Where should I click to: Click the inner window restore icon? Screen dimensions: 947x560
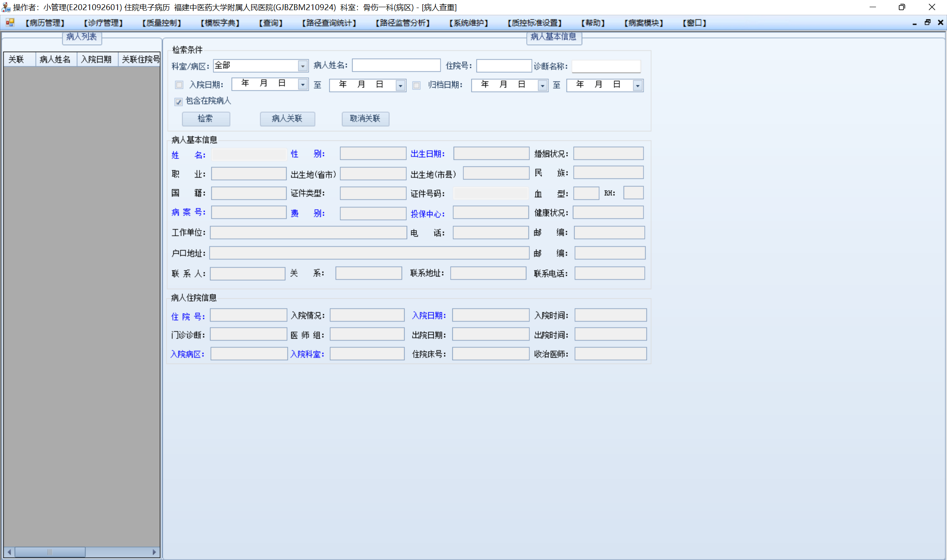point(928,23)
